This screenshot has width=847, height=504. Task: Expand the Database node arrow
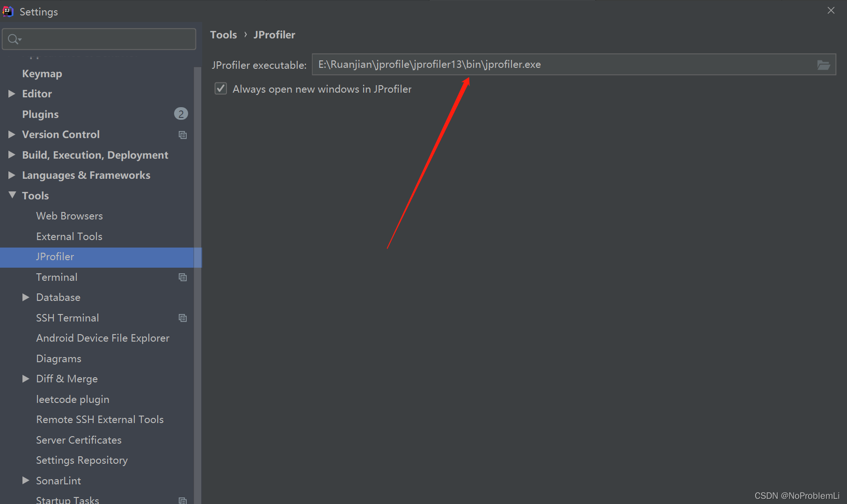coord(26,297)
